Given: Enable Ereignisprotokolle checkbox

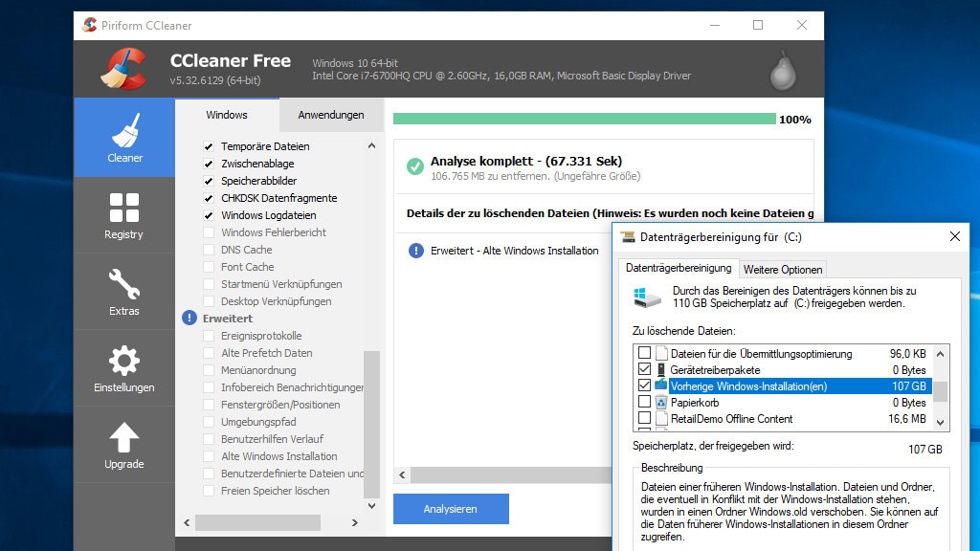Looking at the screenshot, I should (209, 336).
